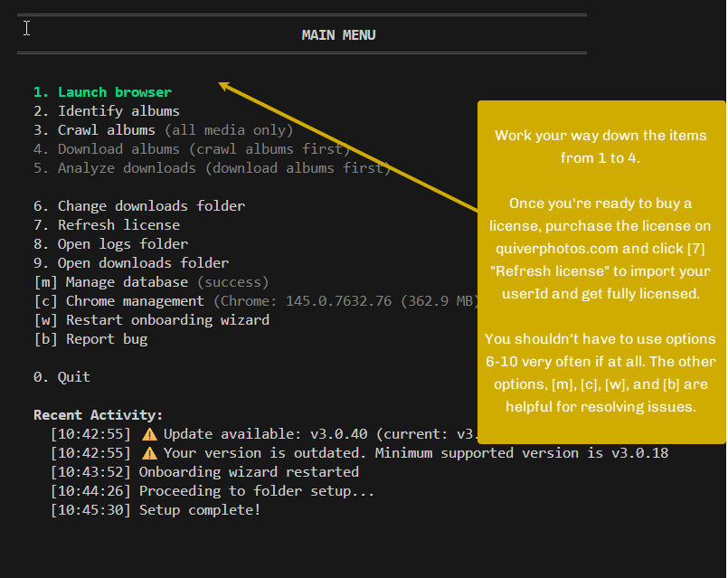This screenshot has width=728, height=578.
Task: Open "6. Change downloads folder"
Action: [x=138, y=206]
